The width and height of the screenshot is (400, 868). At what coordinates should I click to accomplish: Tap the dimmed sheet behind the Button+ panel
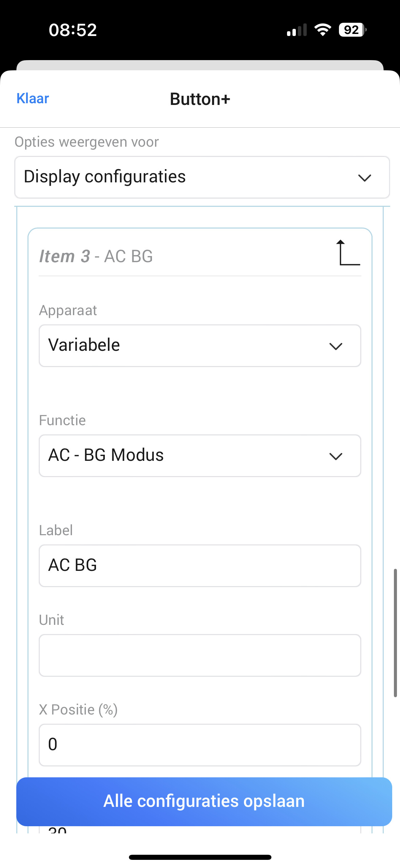[200, 65]
